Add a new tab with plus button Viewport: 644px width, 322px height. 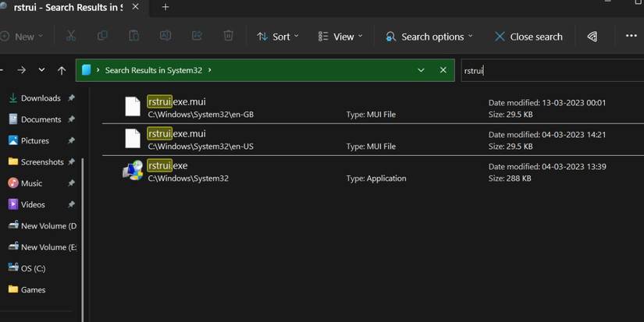pos(165,7)
